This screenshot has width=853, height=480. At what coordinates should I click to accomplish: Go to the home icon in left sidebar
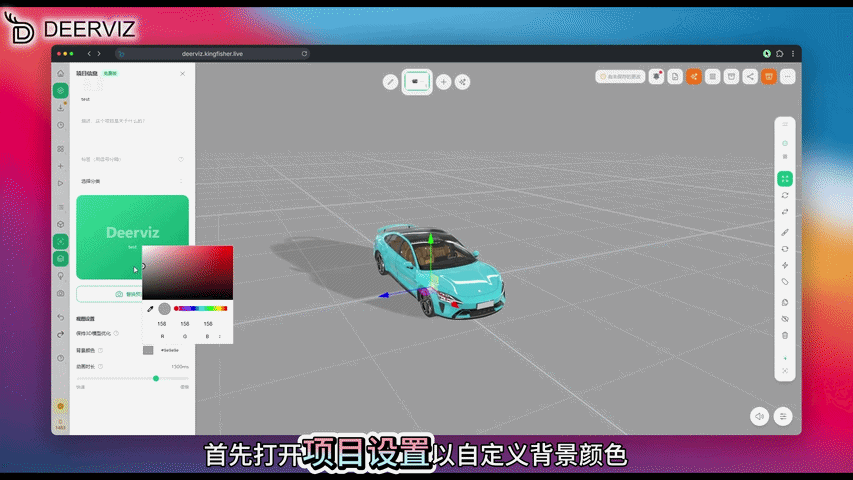(60, 73)
